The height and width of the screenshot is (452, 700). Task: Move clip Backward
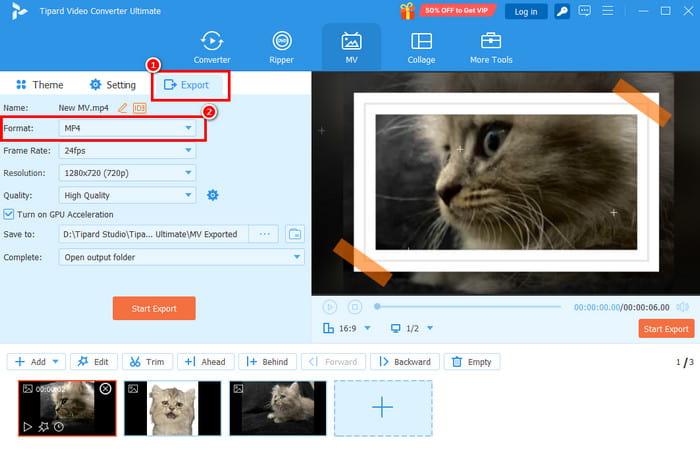tap(405, 362)
